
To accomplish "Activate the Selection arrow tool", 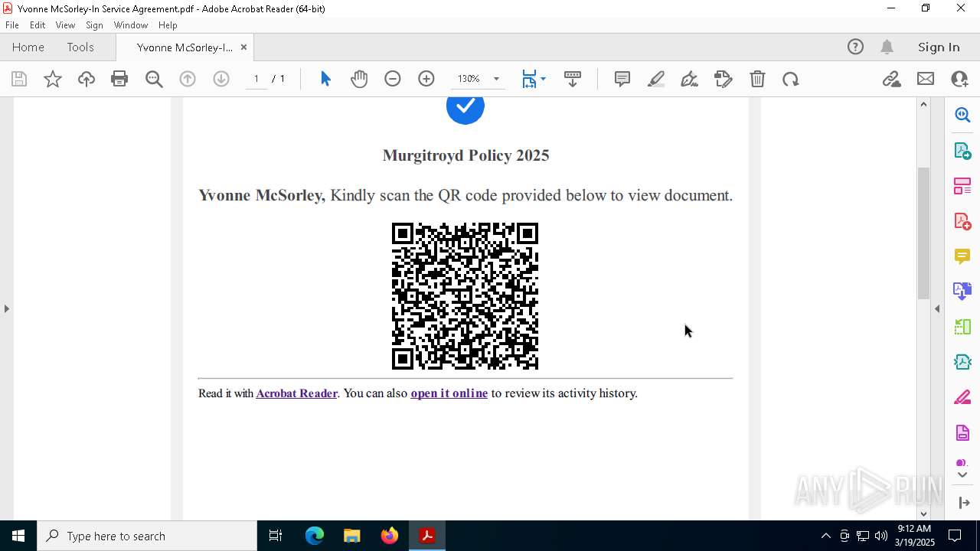I will (x=325, y=79).
